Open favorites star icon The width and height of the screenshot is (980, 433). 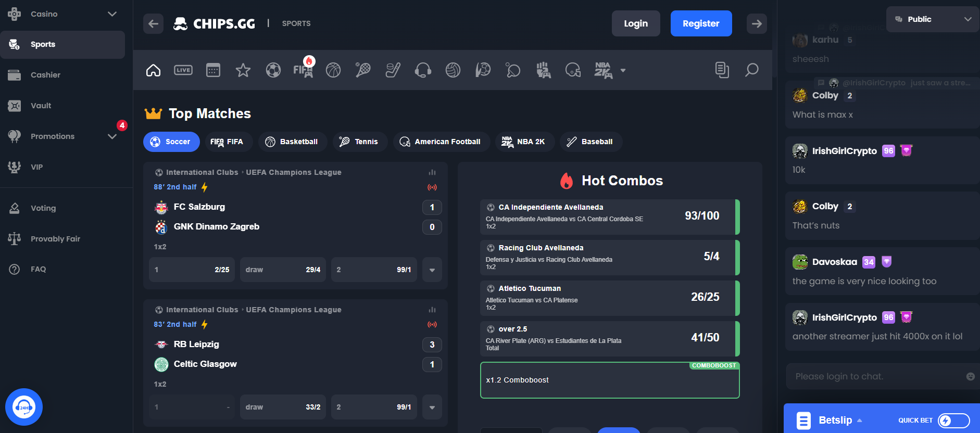[x=243, y=70]
